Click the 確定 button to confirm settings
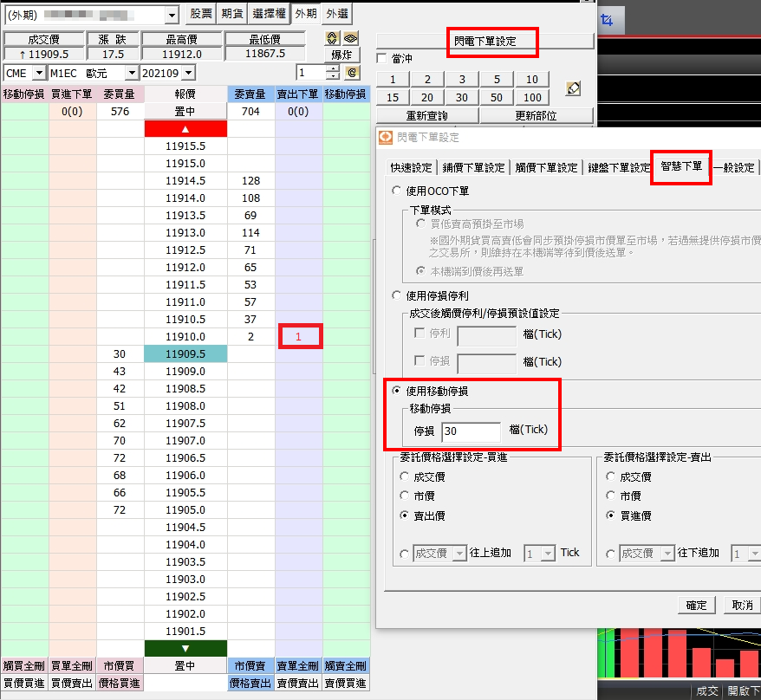The image size is (761, 700). point(695,605)
